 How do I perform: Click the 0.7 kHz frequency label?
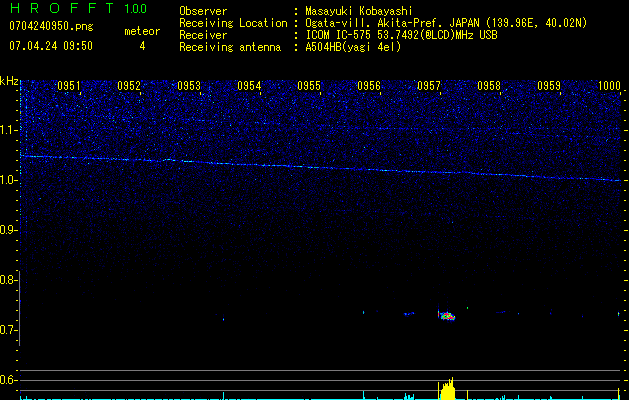coord(8,330)
